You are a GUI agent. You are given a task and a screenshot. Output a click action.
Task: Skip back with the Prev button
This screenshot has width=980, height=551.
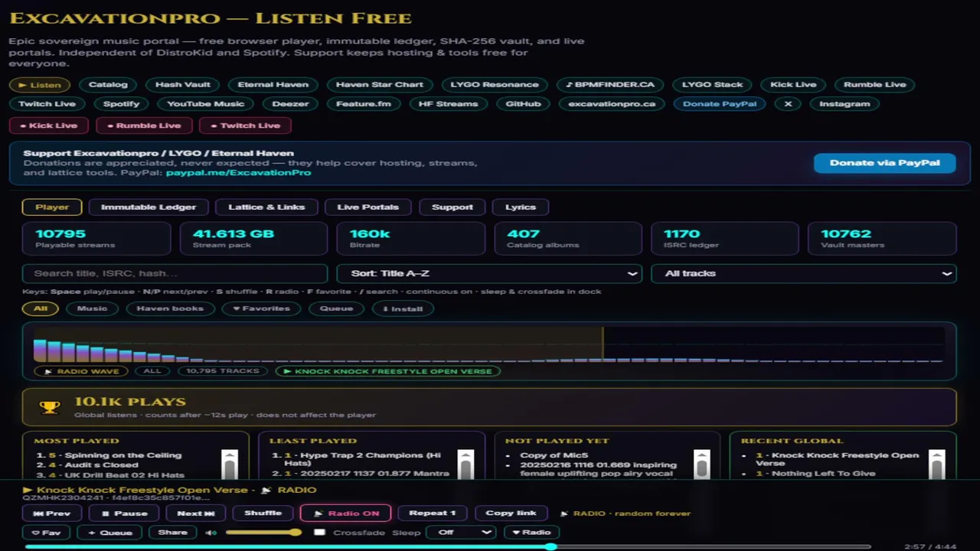coord(51,514)
